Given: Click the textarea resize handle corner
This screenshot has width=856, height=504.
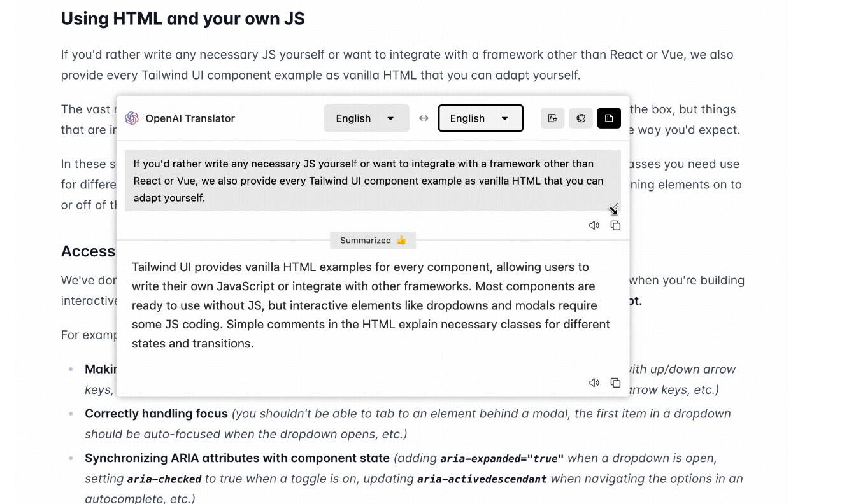Looking at the screenshot, I should click(615, 207).
